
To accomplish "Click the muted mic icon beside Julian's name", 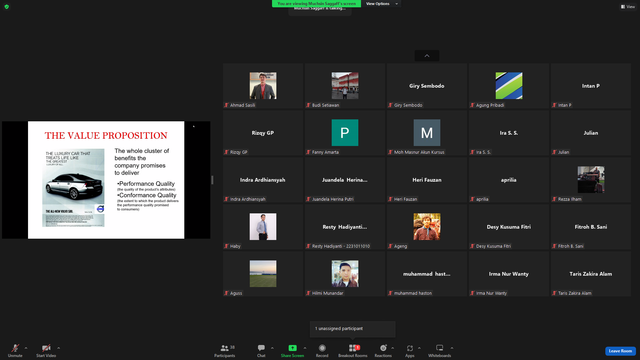I will (554, 152).
